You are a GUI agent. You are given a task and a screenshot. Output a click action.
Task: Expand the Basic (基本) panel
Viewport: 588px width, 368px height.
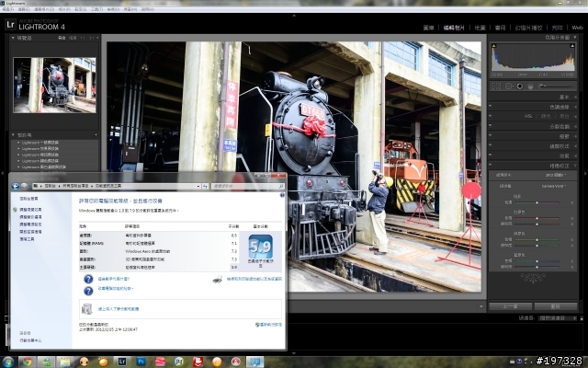[x=575, y=97]
